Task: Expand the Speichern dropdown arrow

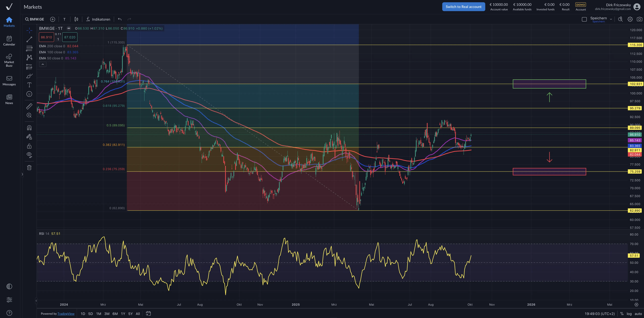Action: 611,19
